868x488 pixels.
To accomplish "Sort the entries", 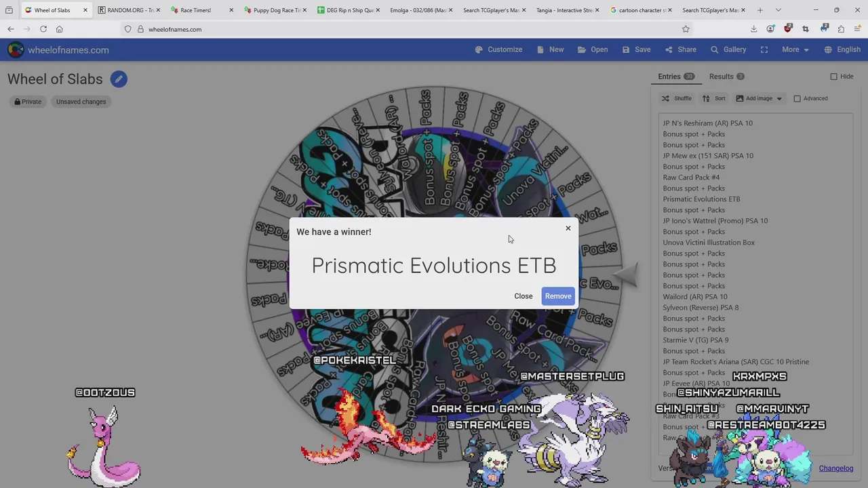I will [x=713, y=98].
